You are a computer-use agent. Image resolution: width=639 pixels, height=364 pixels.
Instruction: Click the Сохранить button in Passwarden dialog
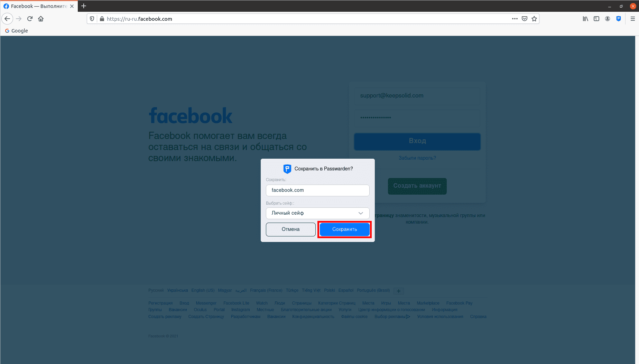tap(345, 229)
